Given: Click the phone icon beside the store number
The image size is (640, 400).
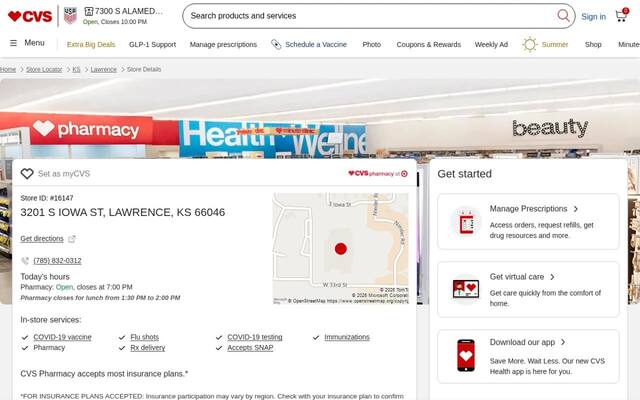Looking at the screenshot, I should [x=25, y=261].
